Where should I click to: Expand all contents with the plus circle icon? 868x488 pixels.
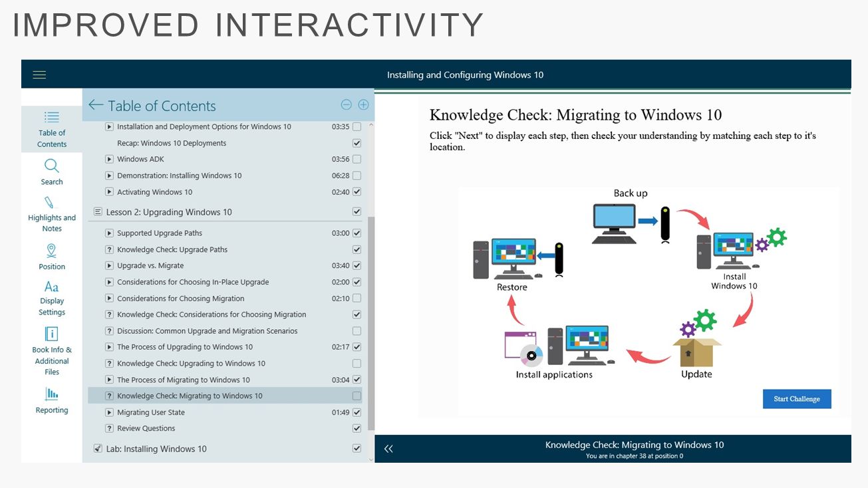coord(363,104)
